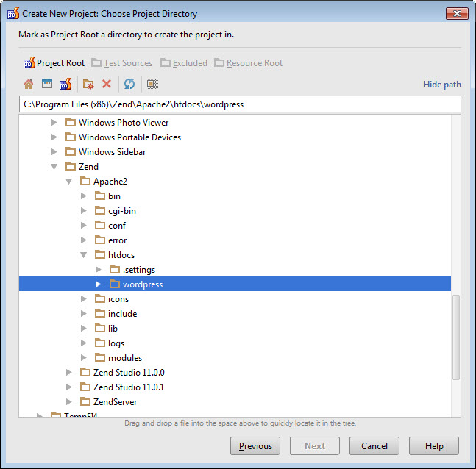Click the Test Sources marker
The width and height of the screenshot is (476, 469).
tap(121, 63)
